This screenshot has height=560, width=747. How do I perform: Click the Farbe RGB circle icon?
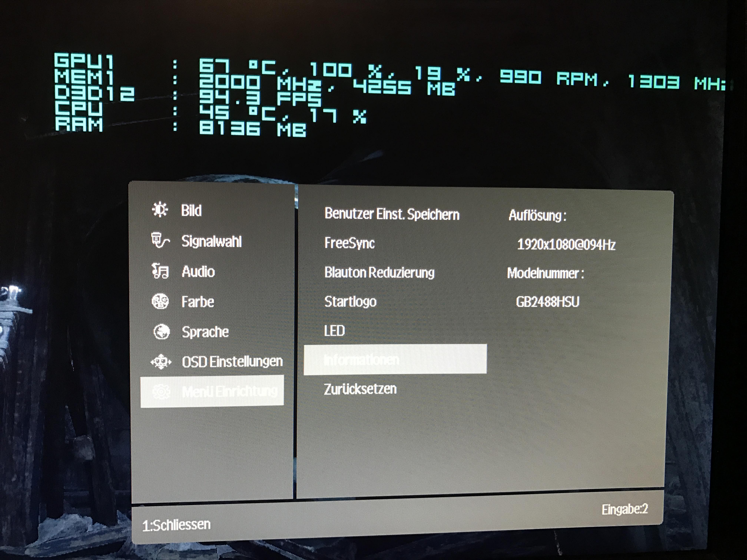160,301
